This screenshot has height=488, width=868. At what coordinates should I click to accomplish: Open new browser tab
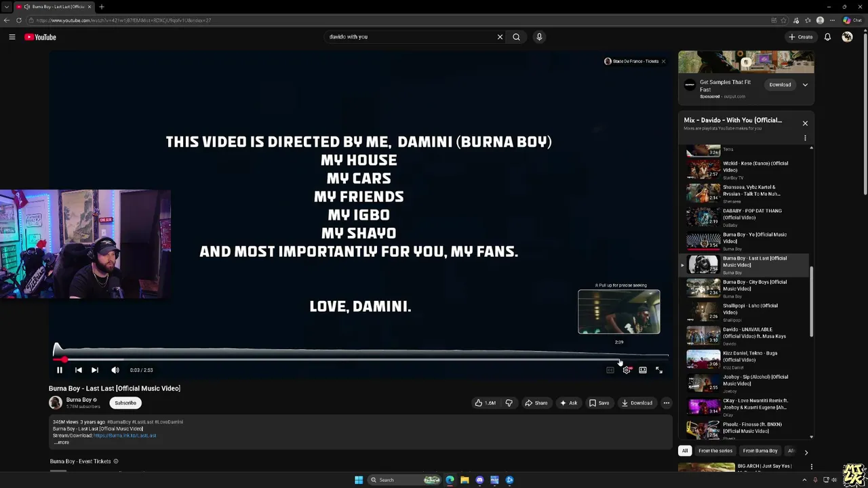coord(101,7)
